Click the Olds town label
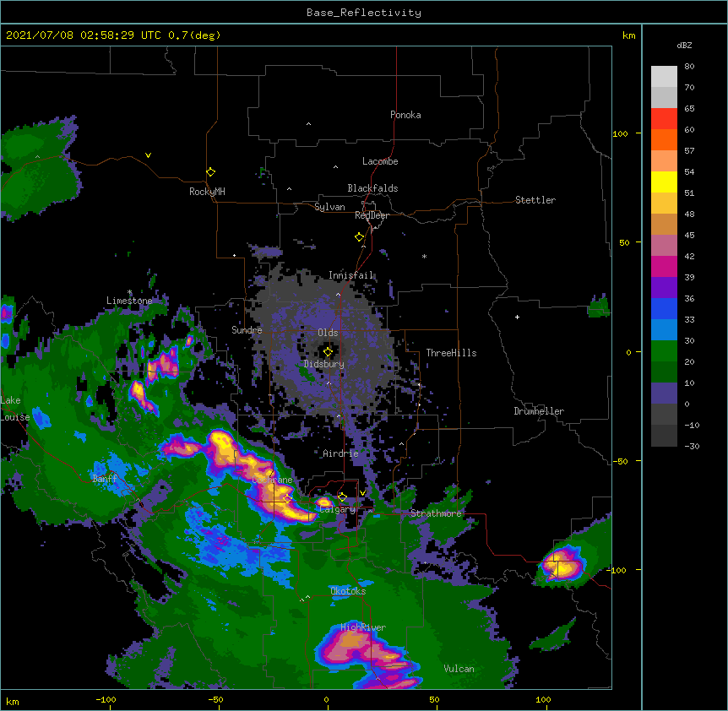Viewport: 728px width, 711px height. coord(328,333)
